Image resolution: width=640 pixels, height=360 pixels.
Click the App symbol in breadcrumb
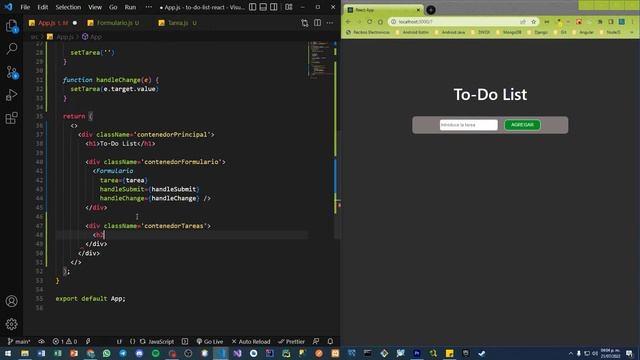(x=92, y=37)
